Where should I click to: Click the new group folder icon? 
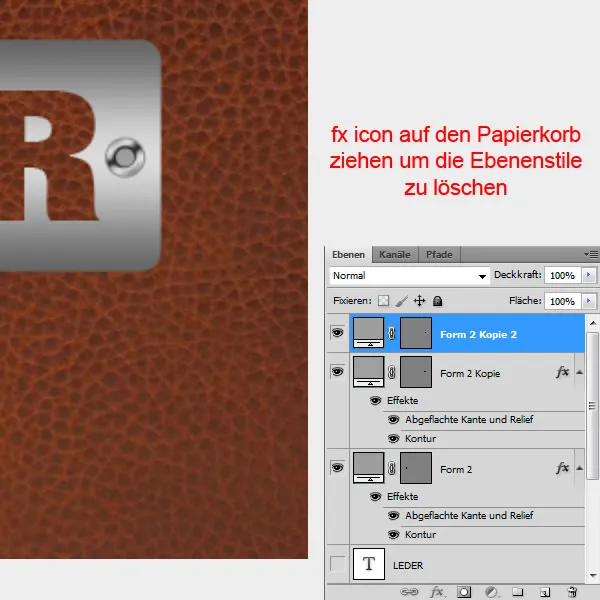pyautogui.click(x=518, y=592)
